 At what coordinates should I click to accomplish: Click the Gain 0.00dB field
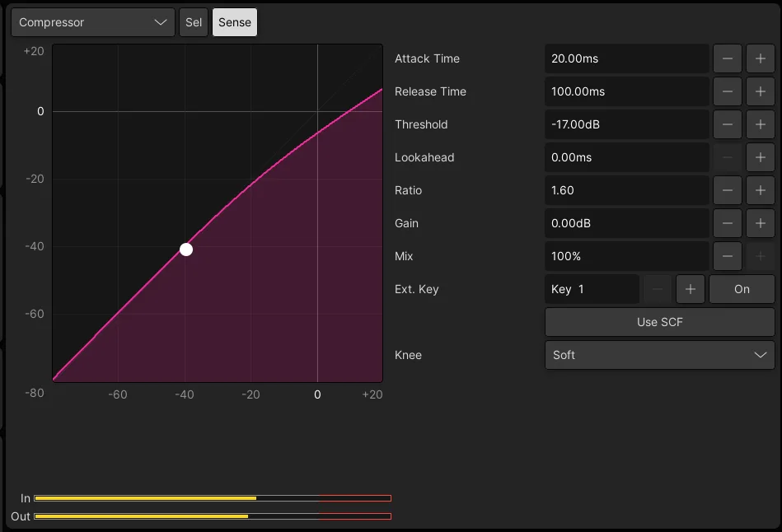(627, 223)
